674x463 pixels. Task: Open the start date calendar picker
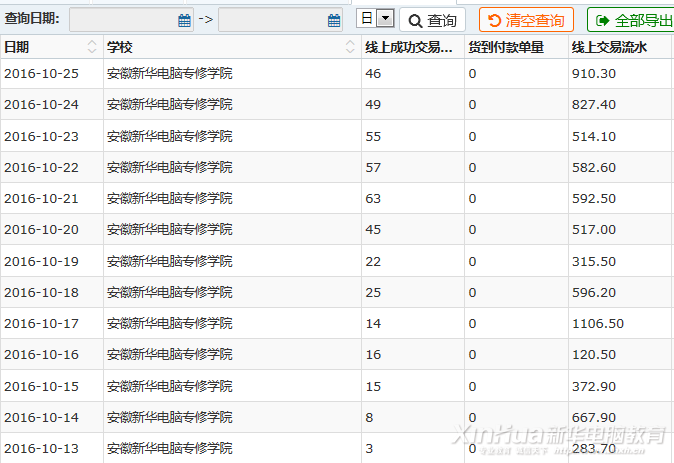(x=184, y=20)
